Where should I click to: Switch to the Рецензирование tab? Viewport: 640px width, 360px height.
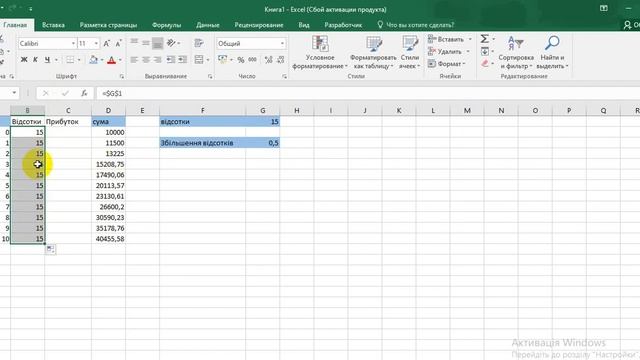tap(259, 25)
